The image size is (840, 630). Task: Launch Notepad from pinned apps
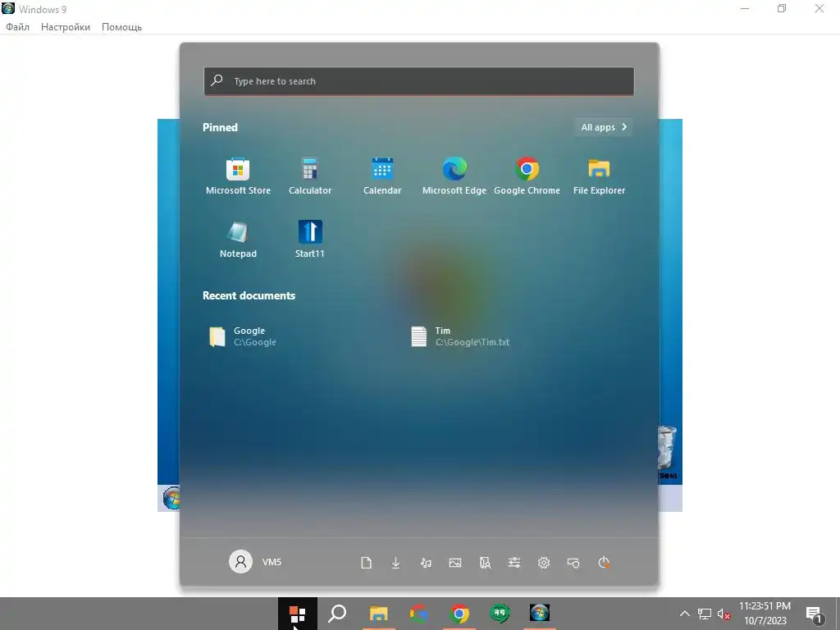238,240
